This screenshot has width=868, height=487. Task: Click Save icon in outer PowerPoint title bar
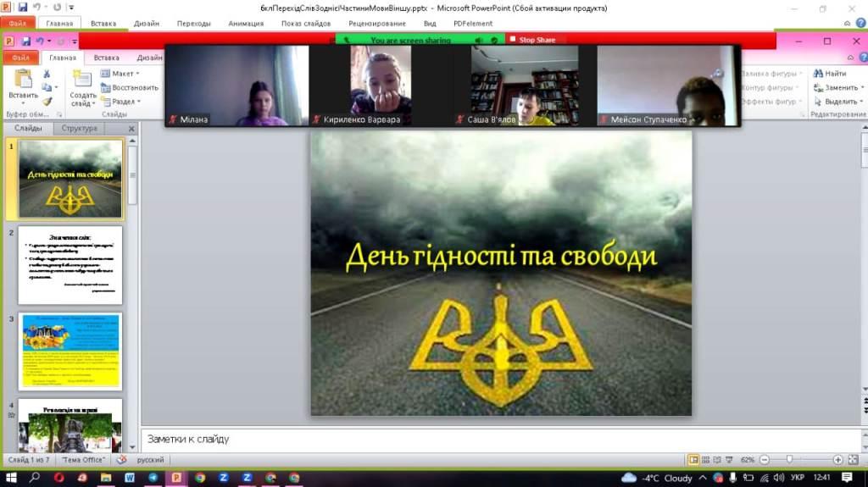tap(23, 7)
